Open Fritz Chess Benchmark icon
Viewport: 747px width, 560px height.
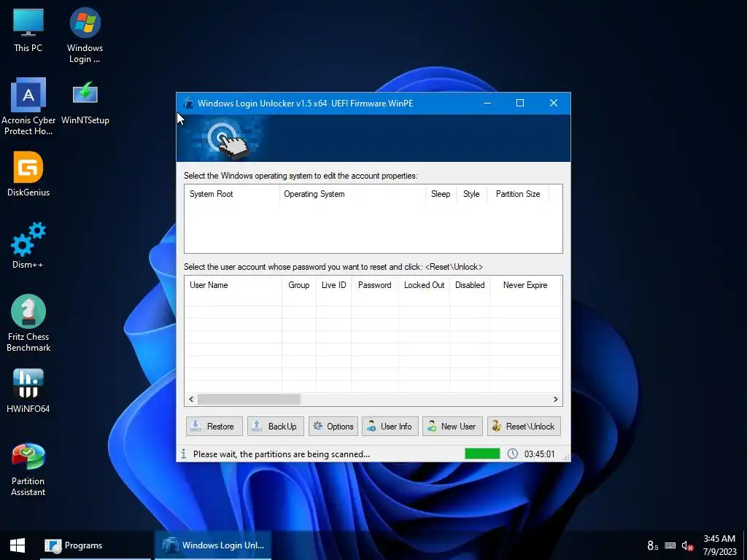pos(28,323)
